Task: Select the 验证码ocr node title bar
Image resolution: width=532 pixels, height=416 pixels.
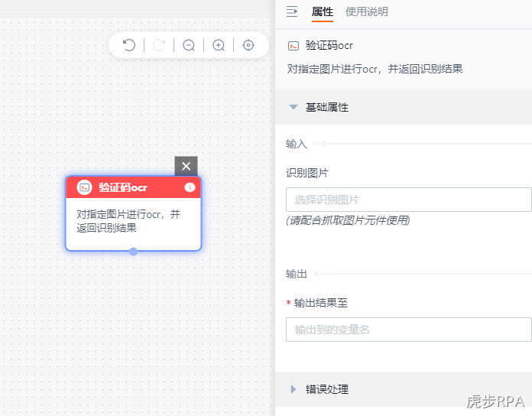Action: (133, 187)
